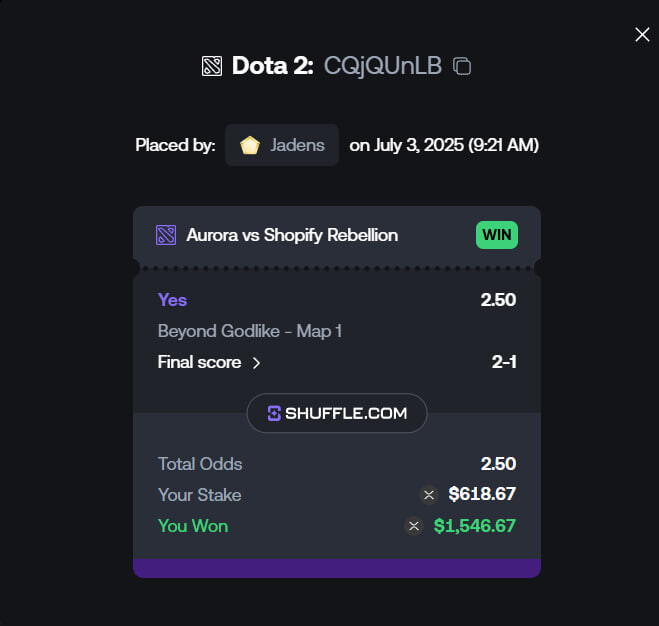
Task: Click the Beyond Godlike - Map 1 market
Action: (x=250, y=331)
